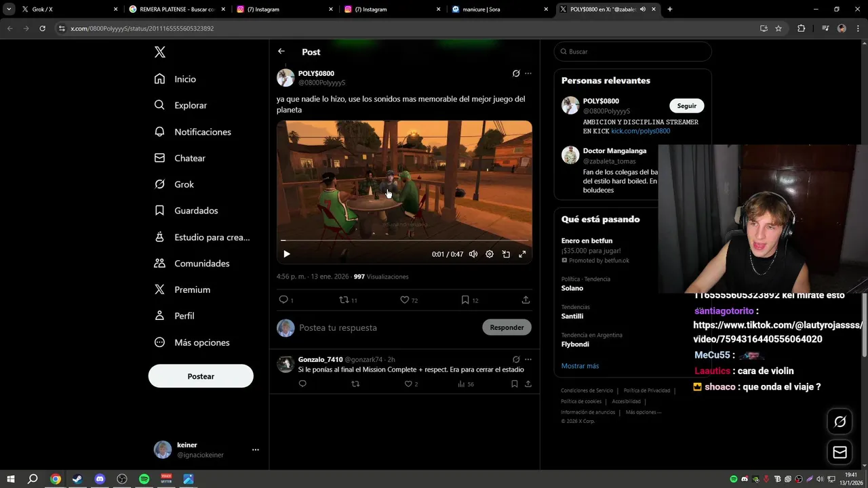Play the video
The width and height of the screenshot is (868, 488).
tap(287, 254)
